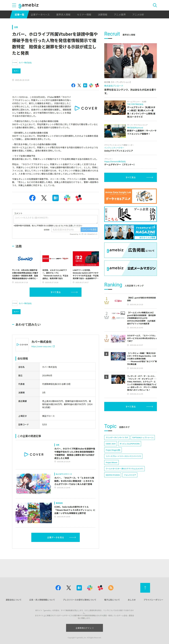Focus the comment text area
This screenshot has height=644, width=169.
tap(55, 219)
